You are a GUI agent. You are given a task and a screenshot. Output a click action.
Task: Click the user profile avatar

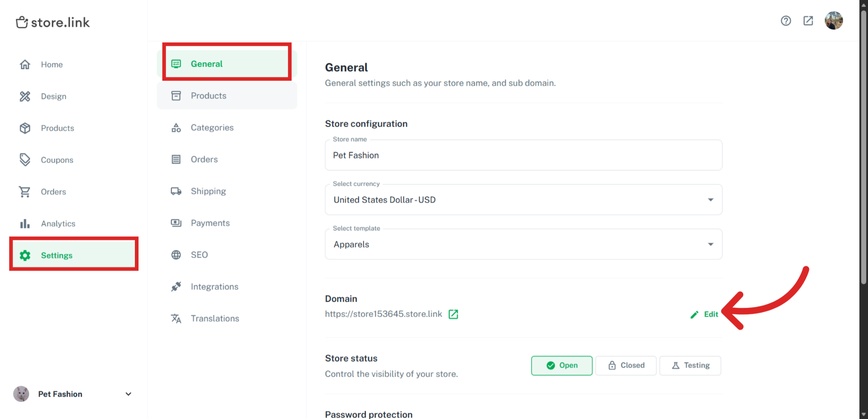(x=834, y=21)
